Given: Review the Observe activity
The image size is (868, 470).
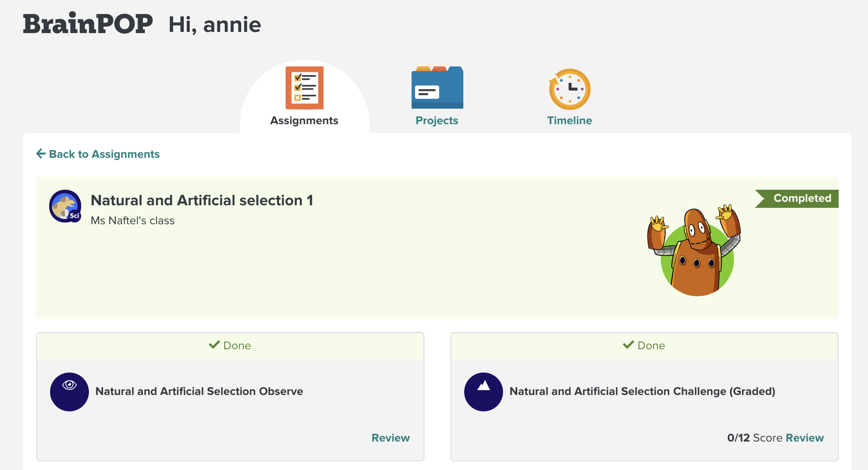Looking at the screenshot, I should pyautogui.click(x=390, y=438).
